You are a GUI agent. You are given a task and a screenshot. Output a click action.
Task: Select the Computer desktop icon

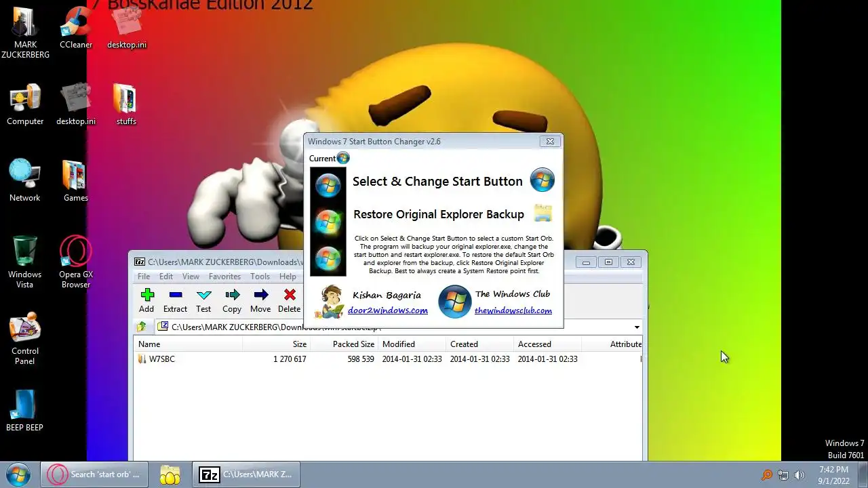[25, 105]
